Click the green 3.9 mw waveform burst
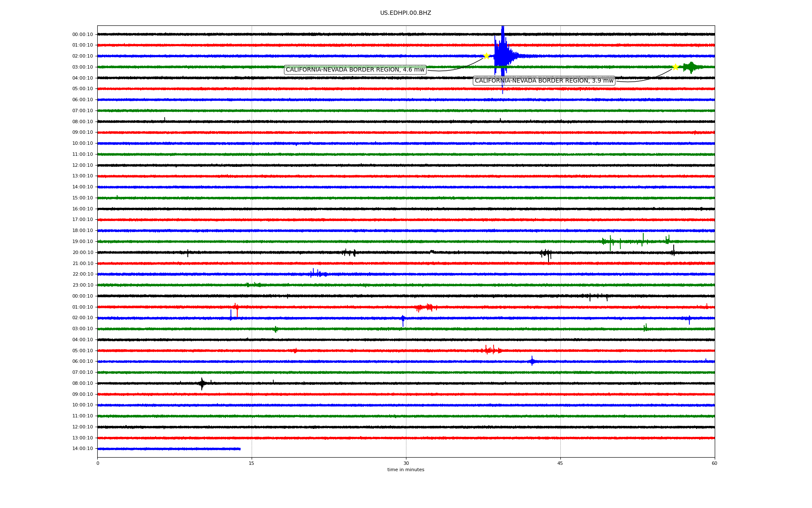Screen dimensions: 812x508 691,67
